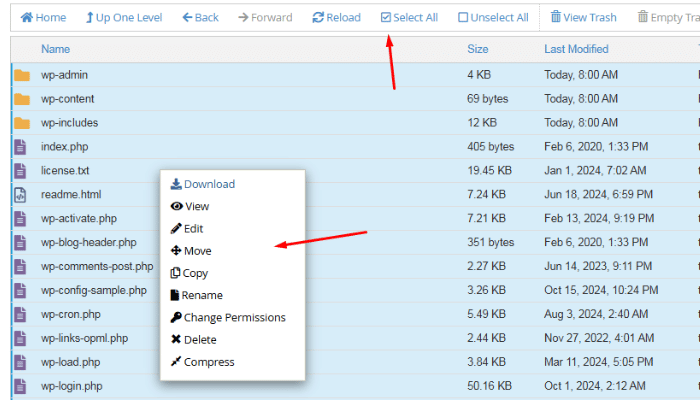Click the wp-blog-header.php file icon
The image size is (700, 400).
pos(20,242)
